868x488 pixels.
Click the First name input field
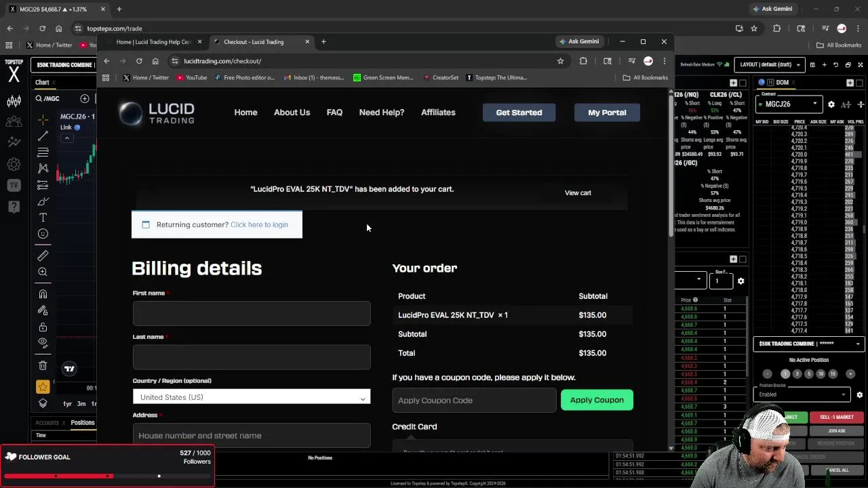(252, 314)
